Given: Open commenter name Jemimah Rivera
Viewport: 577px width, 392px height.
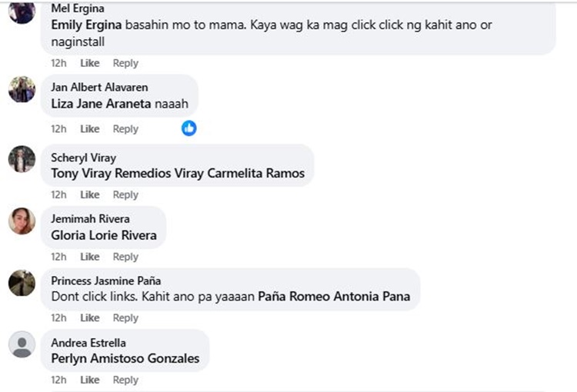Looking at the screenshot, I should click(91, 219).
